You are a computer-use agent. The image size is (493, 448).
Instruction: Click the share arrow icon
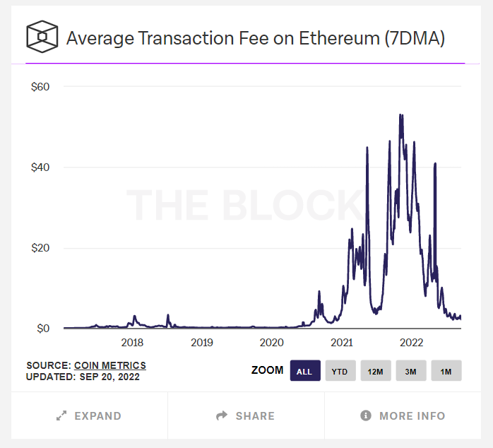pos(222,416)
